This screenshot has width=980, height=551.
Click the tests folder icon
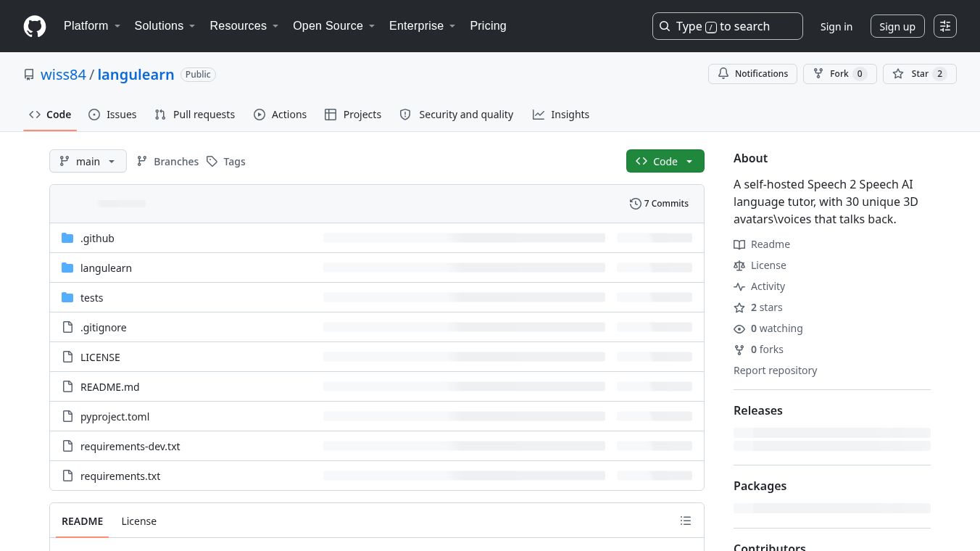(x=67, y=297)
